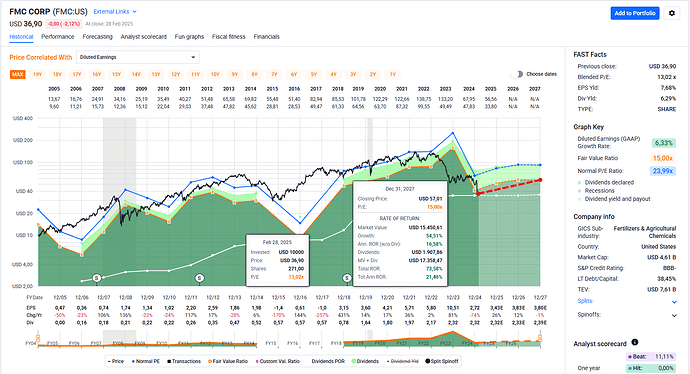The height and width of the screenshot is (374, 690).
Task: Toggle the Normal PE legend item
Action: tap(146, 361)
